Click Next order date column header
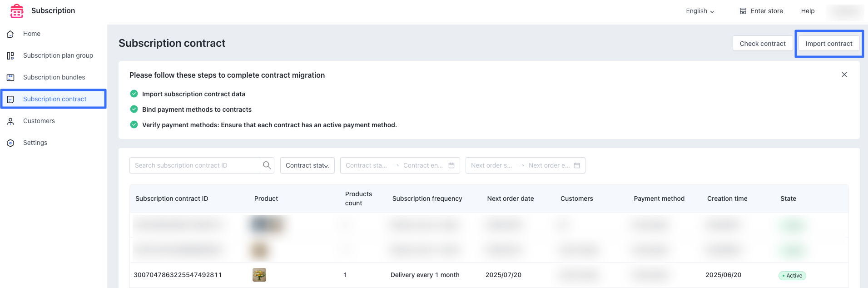868x288 pixels. pos(511,199)
